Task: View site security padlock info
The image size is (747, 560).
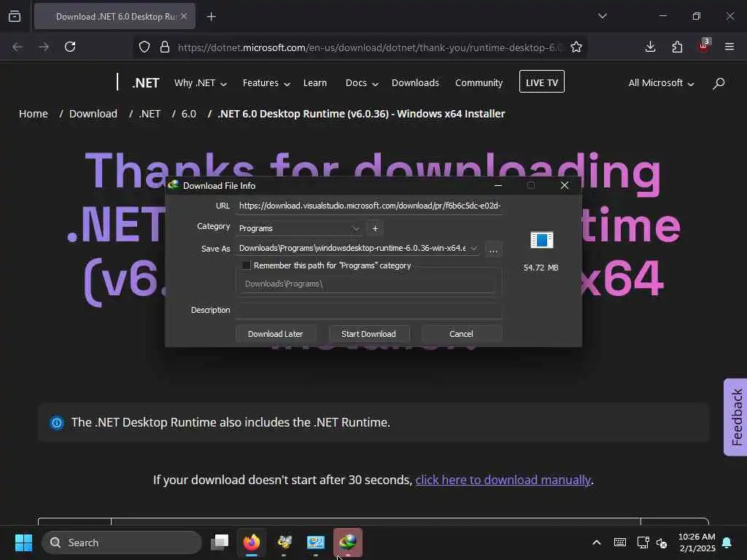Action: (x=165, y=47)
